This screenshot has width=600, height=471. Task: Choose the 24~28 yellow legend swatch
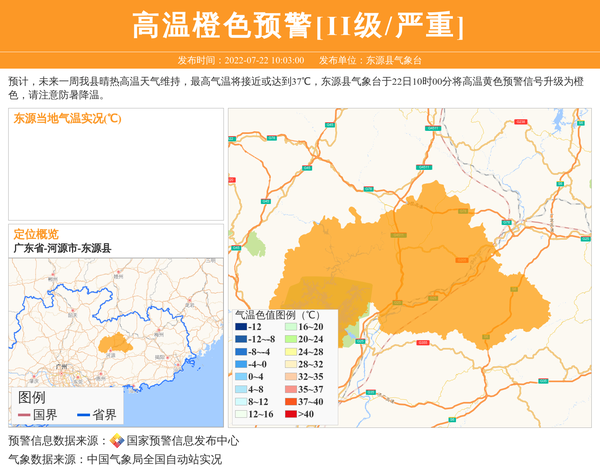pos(290,352)
